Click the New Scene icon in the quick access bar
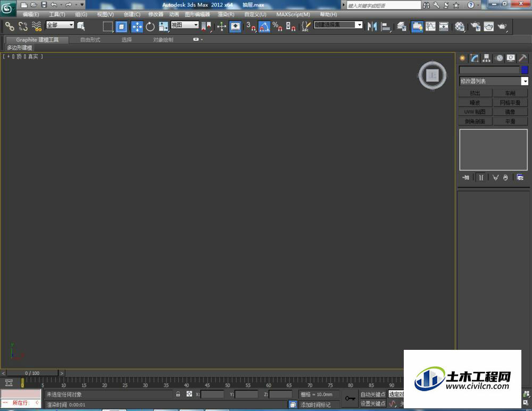Image resolution: width=532 pixels, height=411 pixels. pyautogui.click(x=24, y=5)
